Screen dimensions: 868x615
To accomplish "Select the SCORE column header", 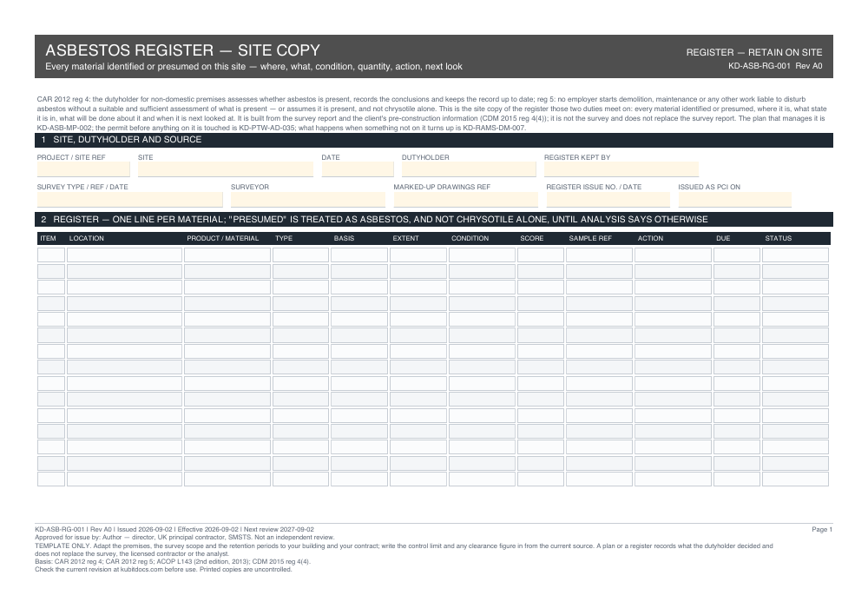I will click(531, 238).
